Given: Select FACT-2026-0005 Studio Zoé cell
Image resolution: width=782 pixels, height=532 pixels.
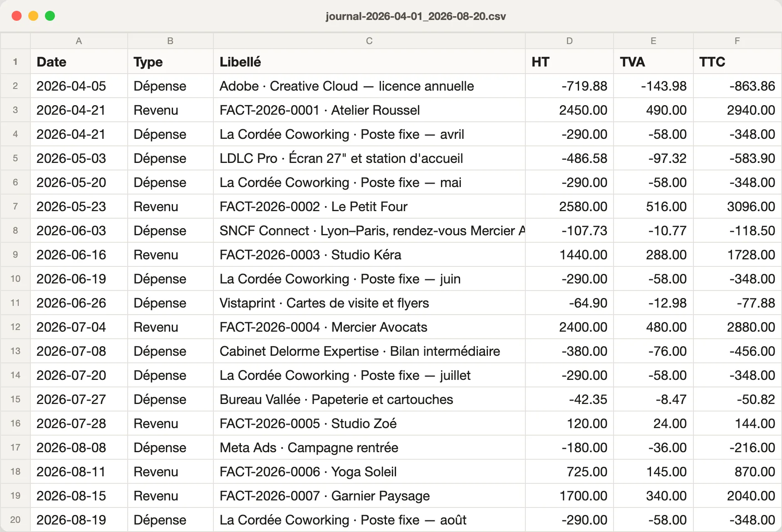Looking at the screenshot, I should [369, 424].
